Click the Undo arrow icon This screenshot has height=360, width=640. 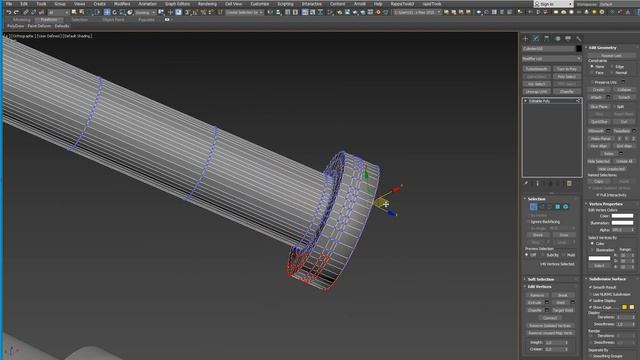point(9,12)
